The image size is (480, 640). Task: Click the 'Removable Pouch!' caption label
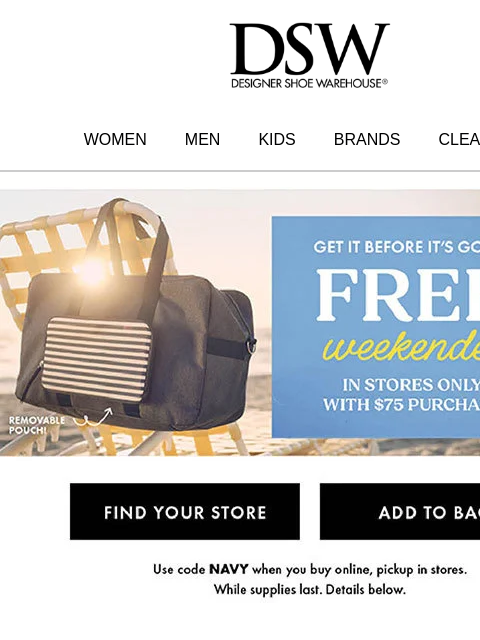tap(37, 425)
